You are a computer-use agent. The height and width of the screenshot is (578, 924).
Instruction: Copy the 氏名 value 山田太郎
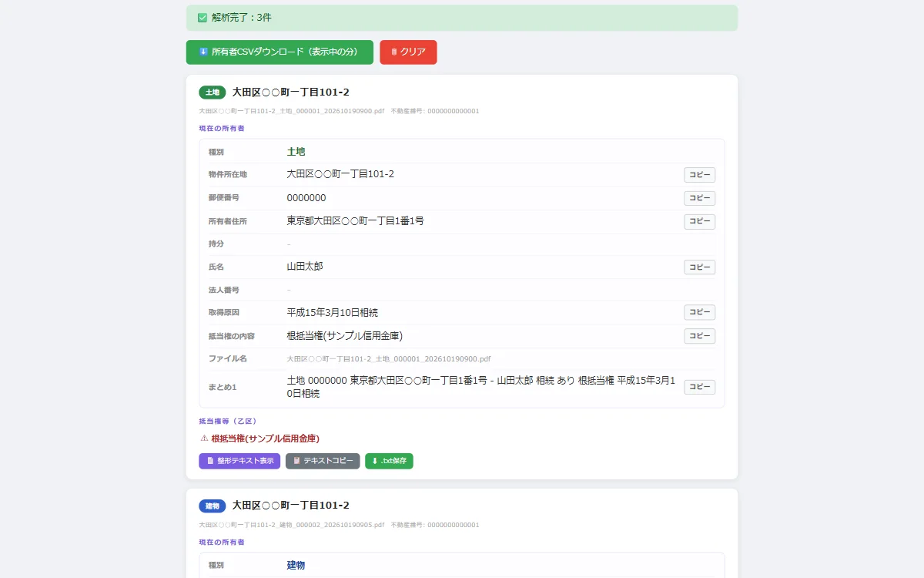pos(699,267)
